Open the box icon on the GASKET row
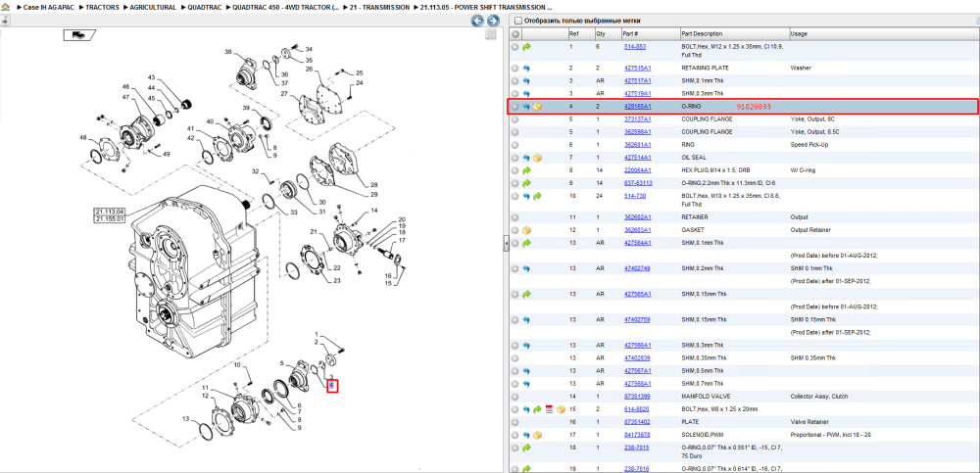This screenshot has height=473, width=980. point(526,230)
